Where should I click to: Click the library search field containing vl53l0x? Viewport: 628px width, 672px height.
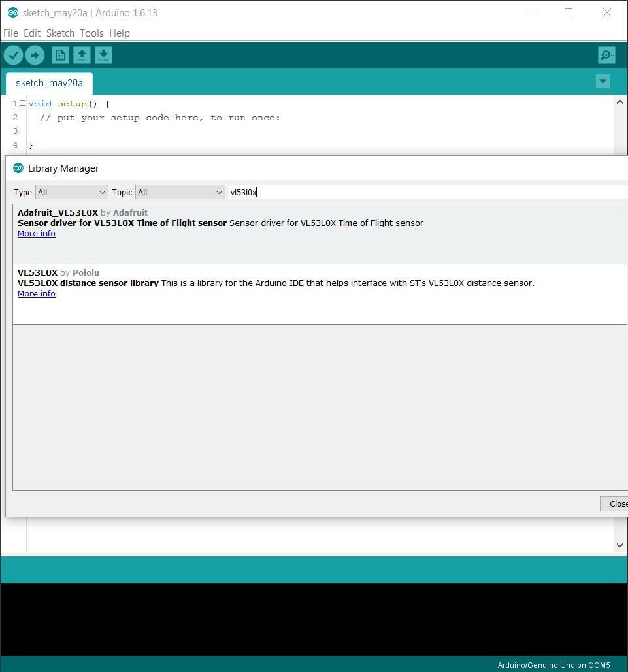[x=428, y=193]
